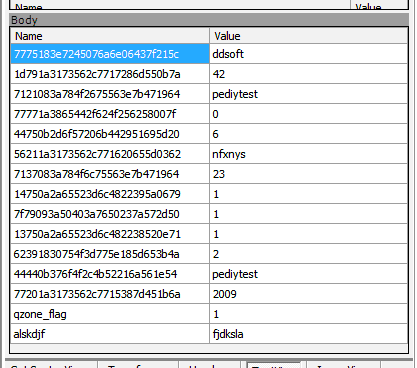Select the 'qzone_flag' name cell
The image size is (417, 368).
click(110, 314)
